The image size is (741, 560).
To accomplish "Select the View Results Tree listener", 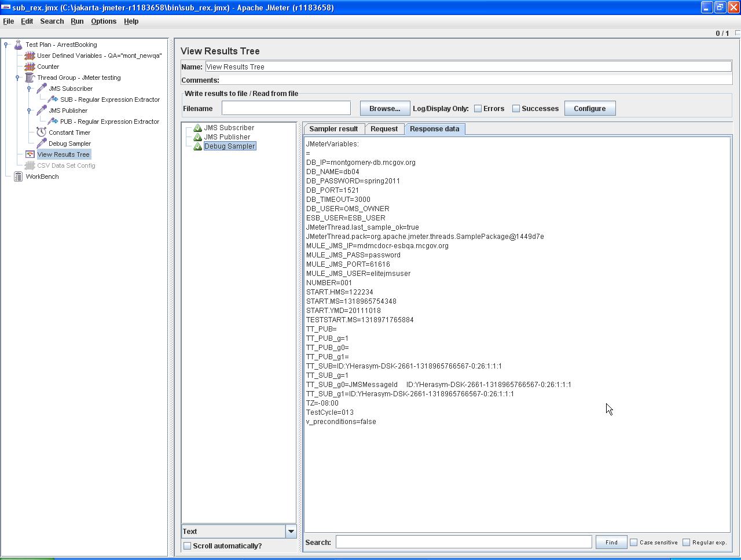I will pyautogui.click(x=64, y=154).
